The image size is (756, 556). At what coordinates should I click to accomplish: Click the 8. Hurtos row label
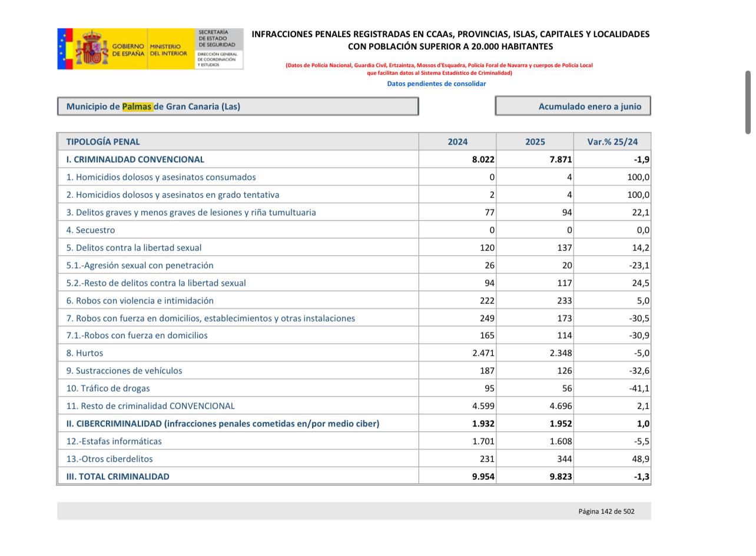click(84, 353)
